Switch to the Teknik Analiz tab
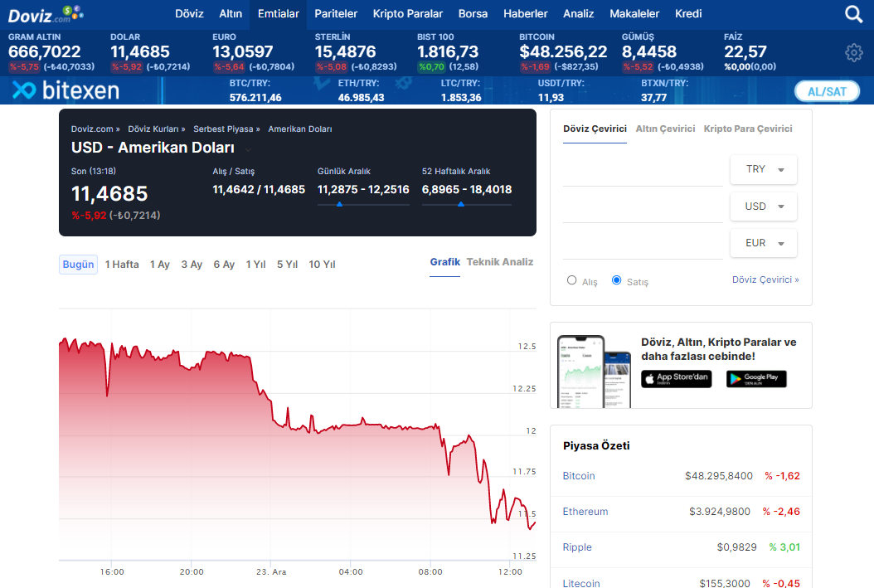The image size is (874, 588). pos(499,262)
